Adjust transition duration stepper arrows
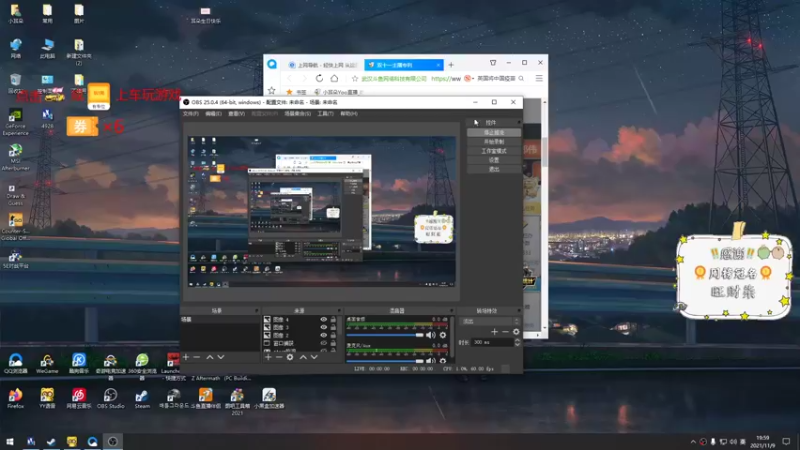This screenshot has height=450, width=800. pos(517,342)
